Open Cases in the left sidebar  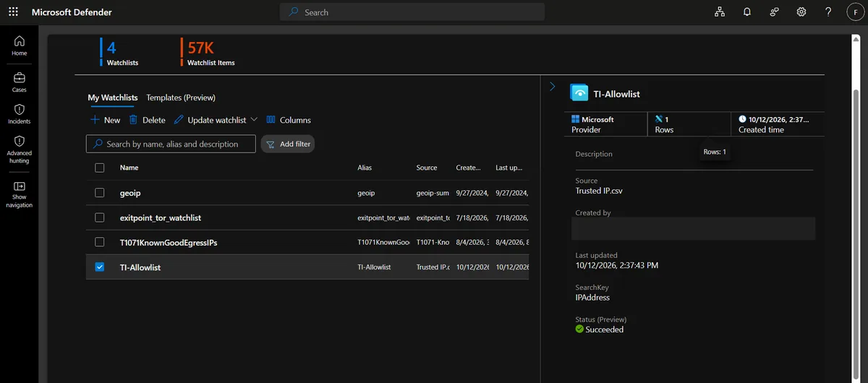pos(20,82)
